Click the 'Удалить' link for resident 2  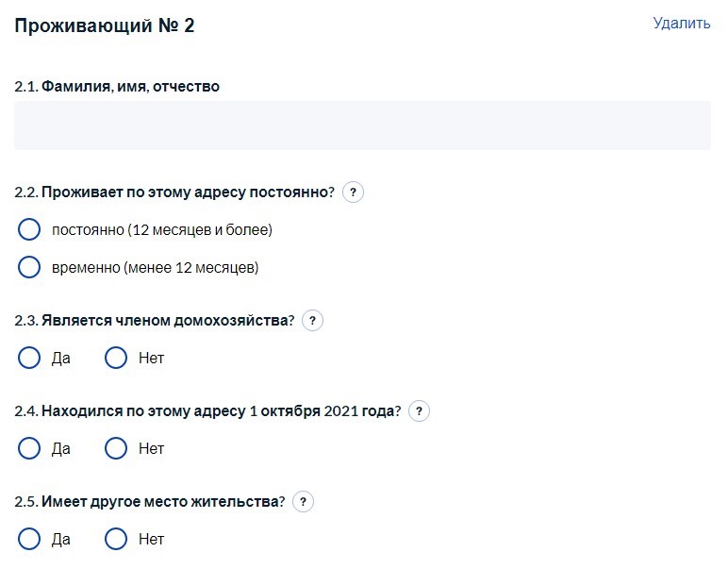click(681, 24)
